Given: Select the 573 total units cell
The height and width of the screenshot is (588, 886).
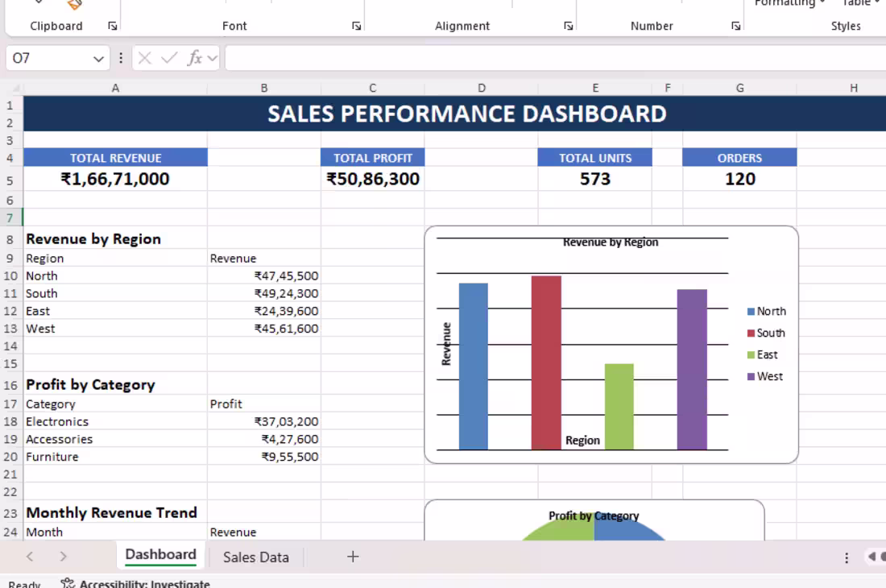Looking at the screenshot, I should (x=595, y=179).
